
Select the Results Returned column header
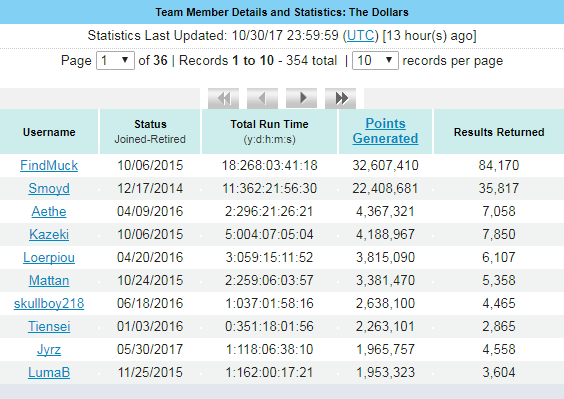coord(499,132)
